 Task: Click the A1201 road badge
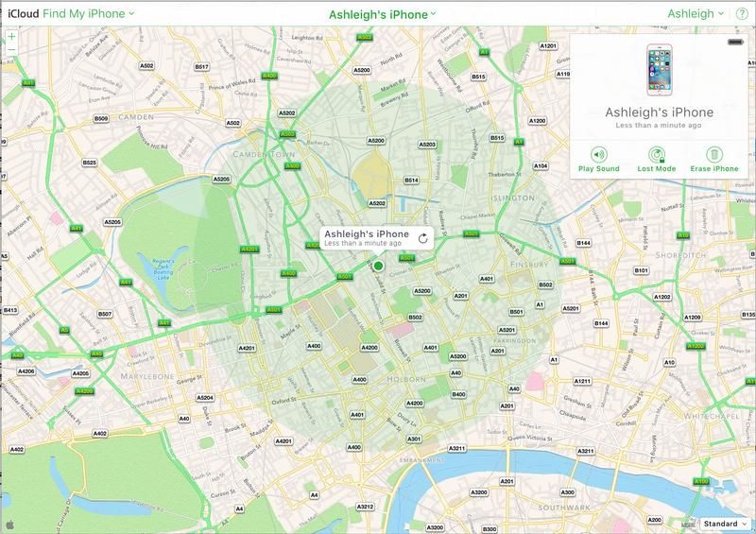pos(548,45)
